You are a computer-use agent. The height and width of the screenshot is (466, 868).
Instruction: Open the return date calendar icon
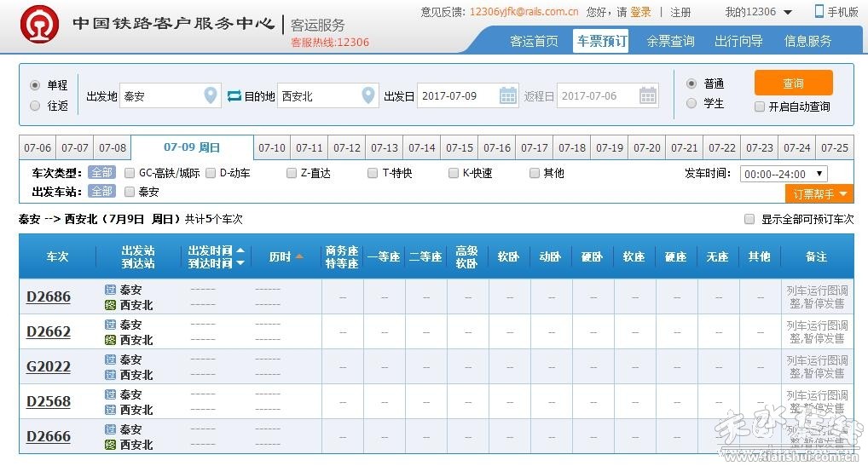point(648,95)
